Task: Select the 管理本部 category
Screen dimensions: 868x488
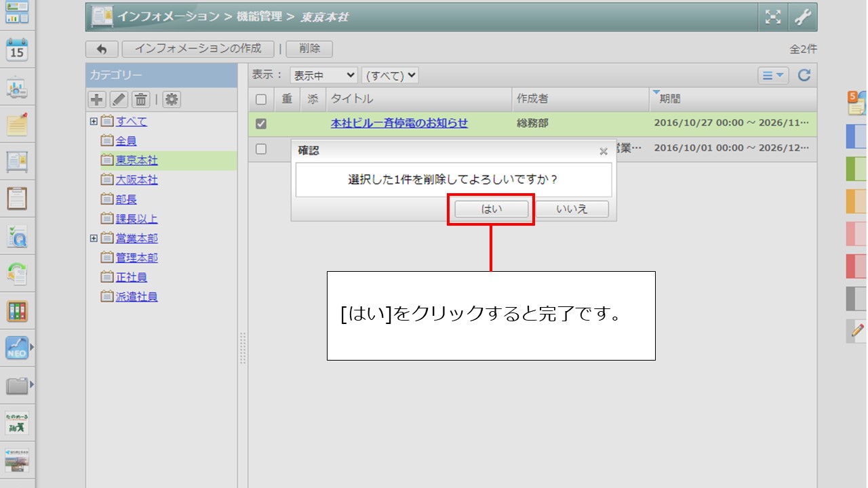Action: (136, 258)
